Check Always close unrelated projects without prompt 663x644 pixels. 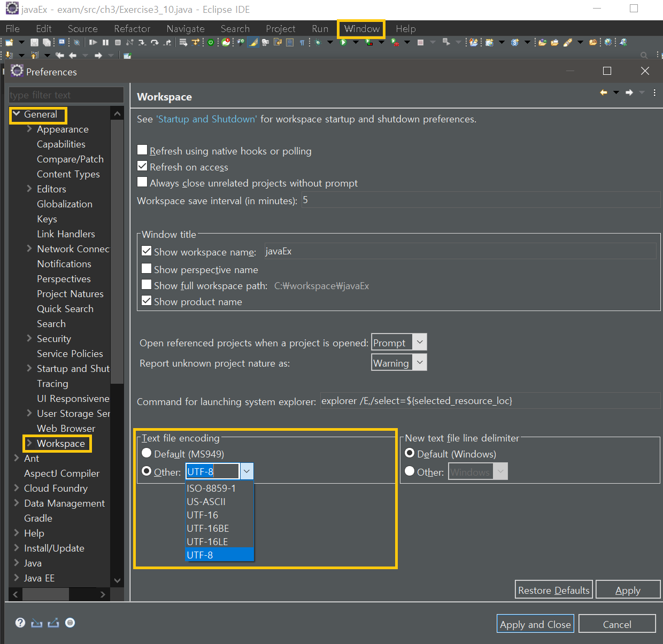click(142, 182)
